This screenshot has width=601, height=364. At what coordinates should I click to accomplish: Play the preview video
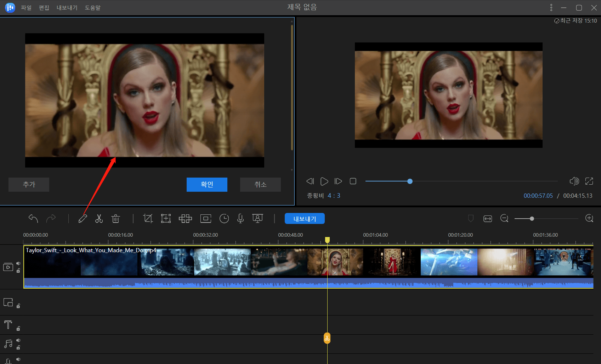(324, 181)
